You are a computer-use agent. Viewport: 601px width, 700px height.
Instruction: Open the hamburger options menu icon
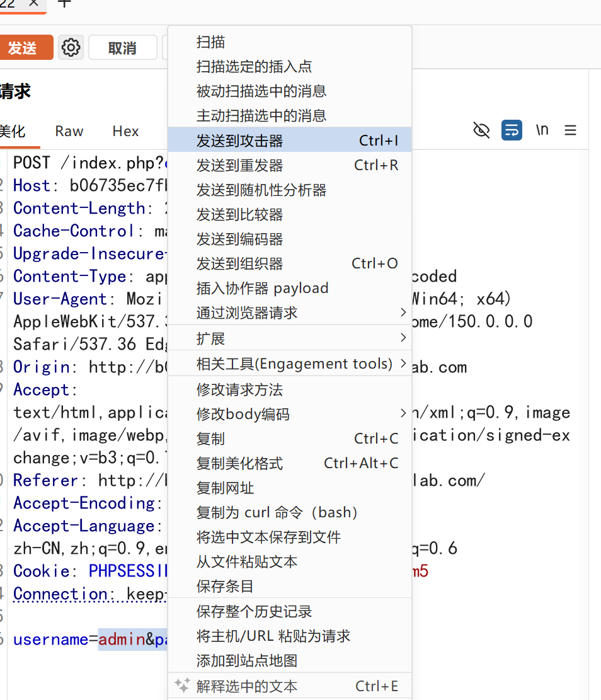570,130
